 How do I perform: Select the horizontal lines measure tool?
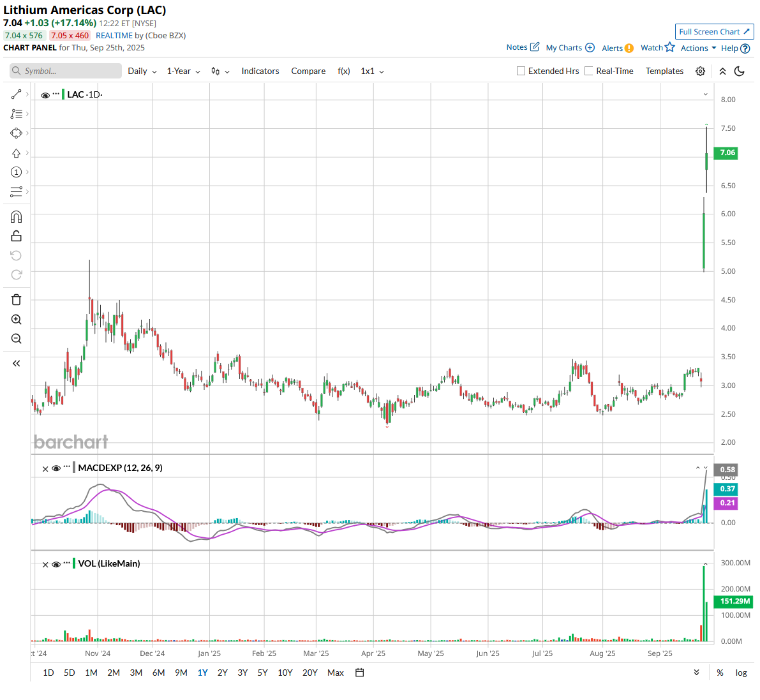(x=16, y=192)
